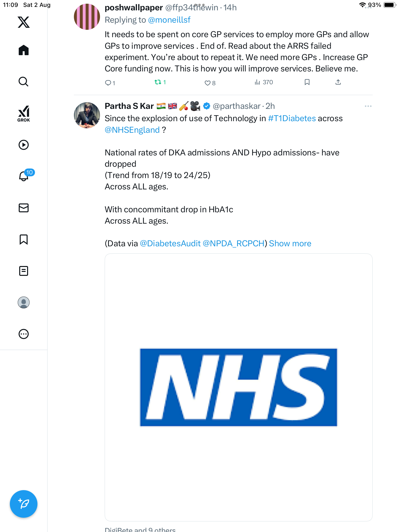Open profile from sidebar avatar

pyautogui.click(x=24, y=302)
